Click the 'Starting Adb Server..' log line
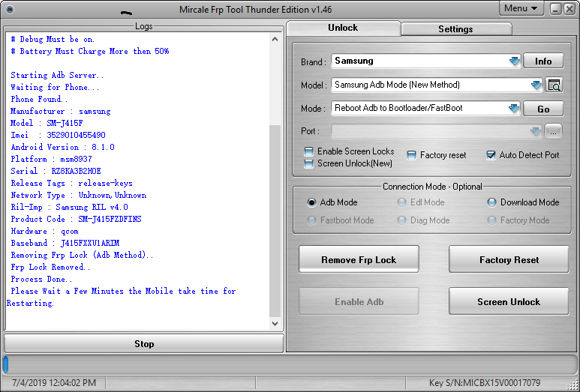Viewport: 580px width, 392px height. click(x=57, y=75)
